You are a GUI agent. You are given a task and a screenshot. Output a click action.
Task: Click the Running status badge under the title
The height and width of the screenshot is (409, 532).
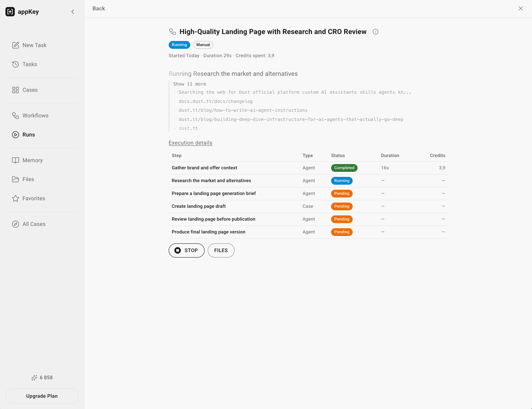[179, 45]
